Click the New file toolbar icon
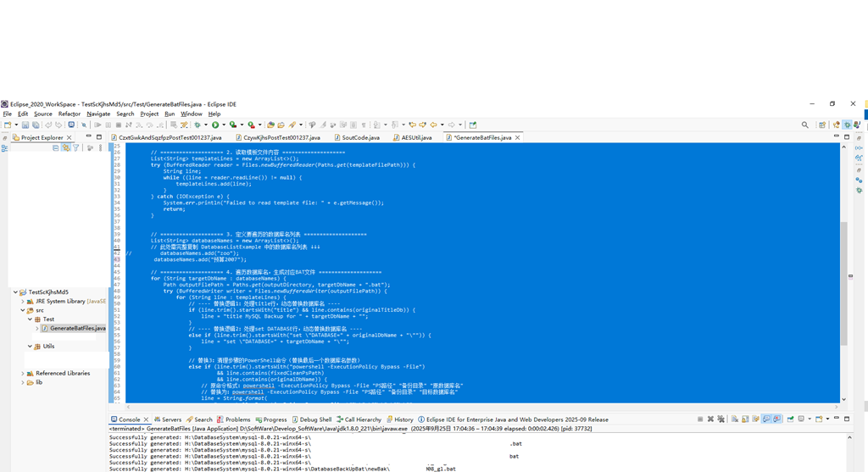The image size is (868, 472). click(x=8, y=125)
